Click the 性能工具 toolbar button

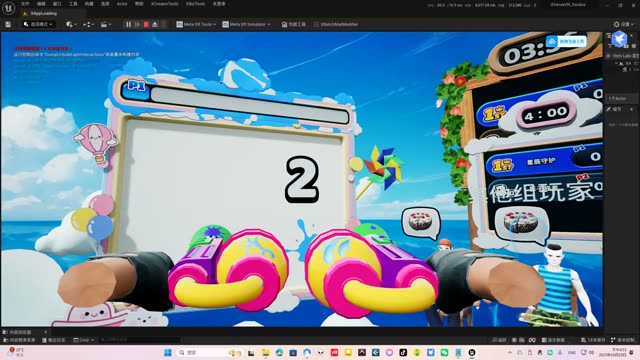click(293, 24)
